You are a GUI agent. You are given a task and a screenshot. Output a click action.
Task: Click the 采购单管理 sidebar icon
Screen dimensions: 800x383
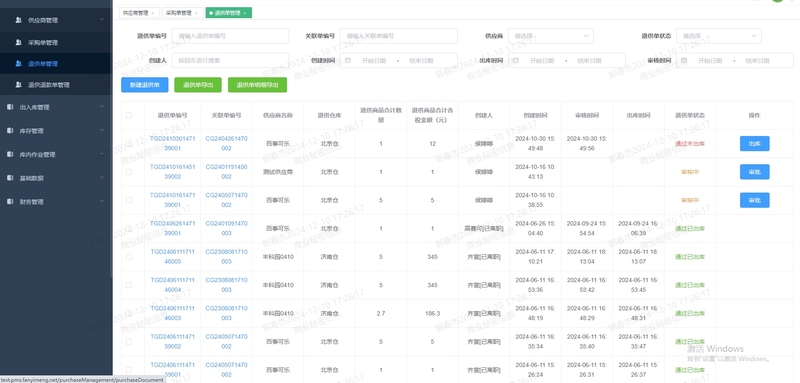(18, 42)
